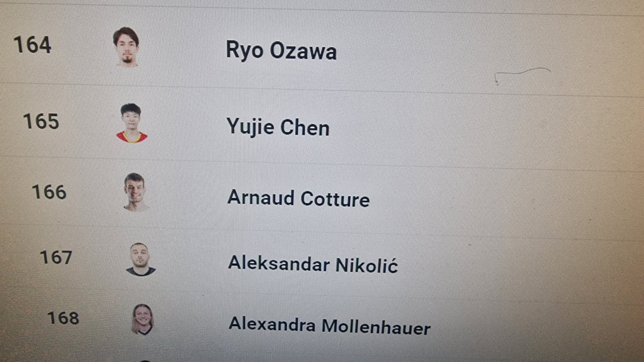Click rank number 165
The width and height of the screenshot is (644, 362).
point(41,121)
